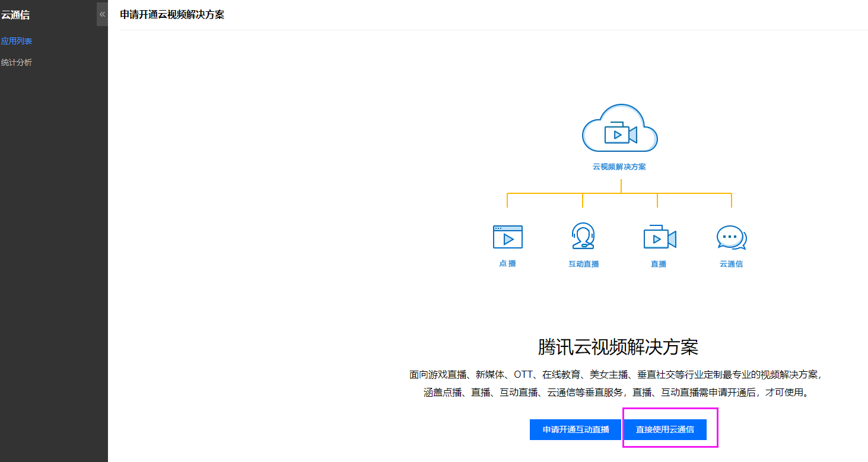868x462 pixels.
Task: Click description line starting 面向游戏直播
Action: click(x=616, y=375)
